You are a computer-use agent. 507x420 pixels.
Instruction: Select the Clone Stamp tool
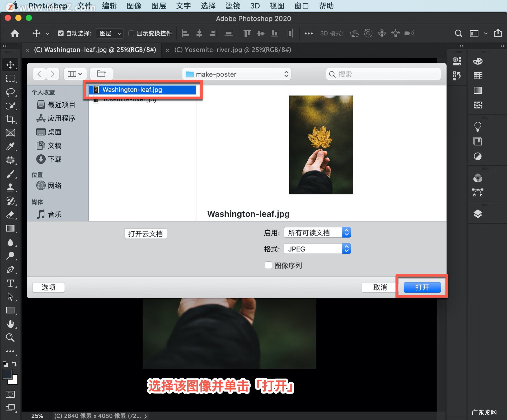click(11, 188)
